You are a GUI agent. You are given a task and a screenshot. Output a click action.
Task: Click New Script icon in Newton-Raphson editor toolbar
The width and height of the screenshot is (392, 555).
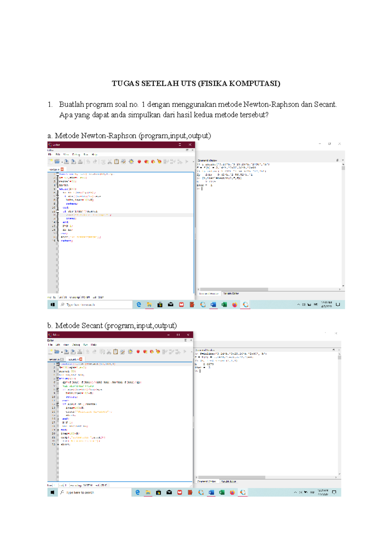point(51,161)
